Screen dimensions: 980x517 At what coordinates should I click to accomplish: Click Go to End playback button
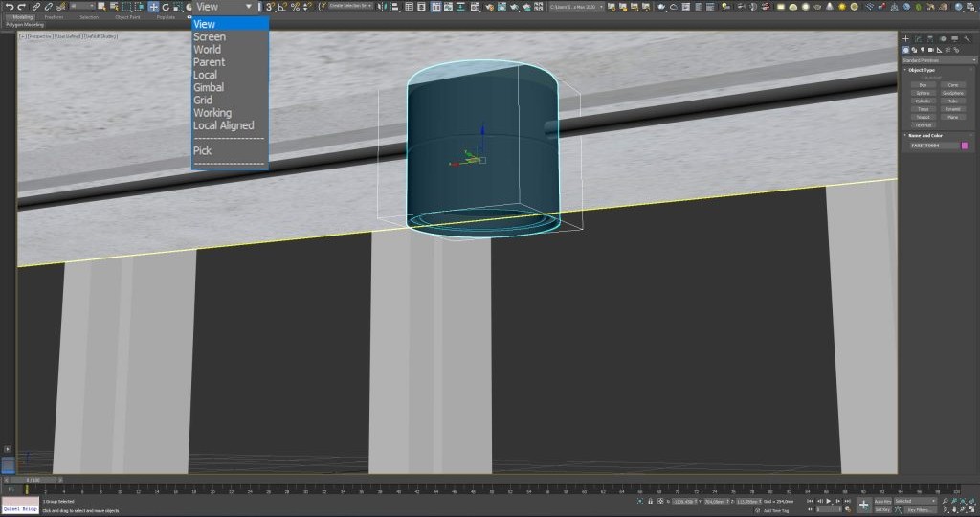pos(848,501)
